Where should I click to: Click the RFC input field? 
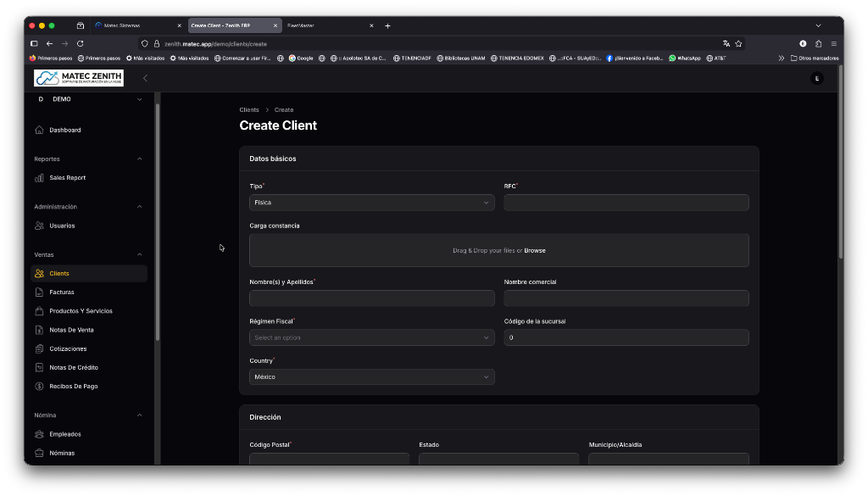tap(626, 203)
